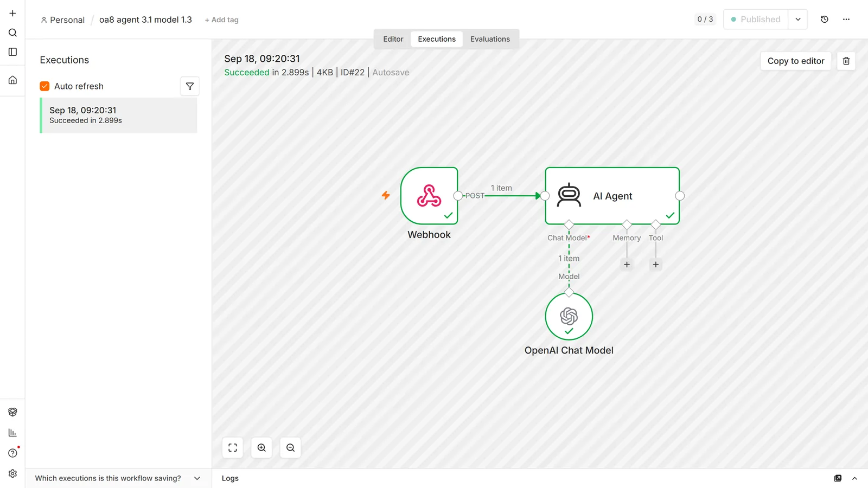Toggle the Auto refresh checkbox
The image size is (868, 488).
click(44, 86)
